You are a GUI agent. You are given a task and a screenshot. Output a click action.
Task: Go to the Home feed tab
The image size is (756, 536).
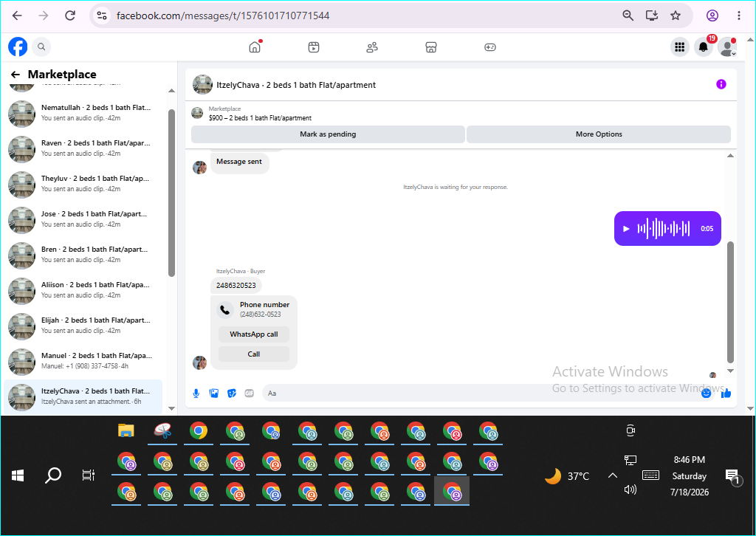(x=255, y=47)
